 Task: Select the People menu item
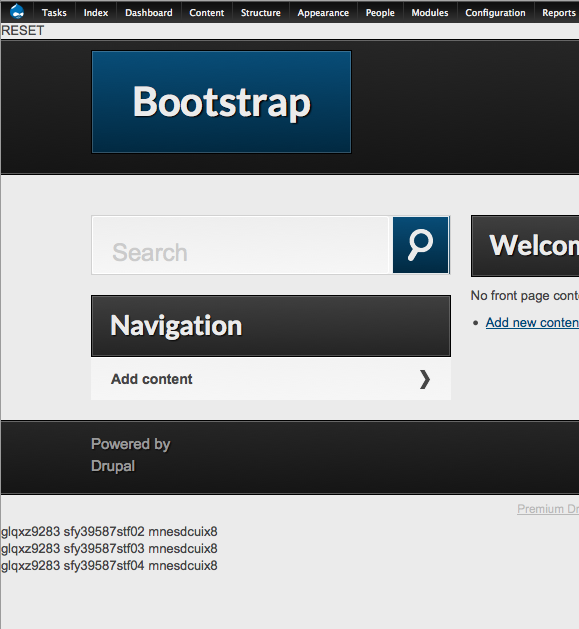click(380, 13)
